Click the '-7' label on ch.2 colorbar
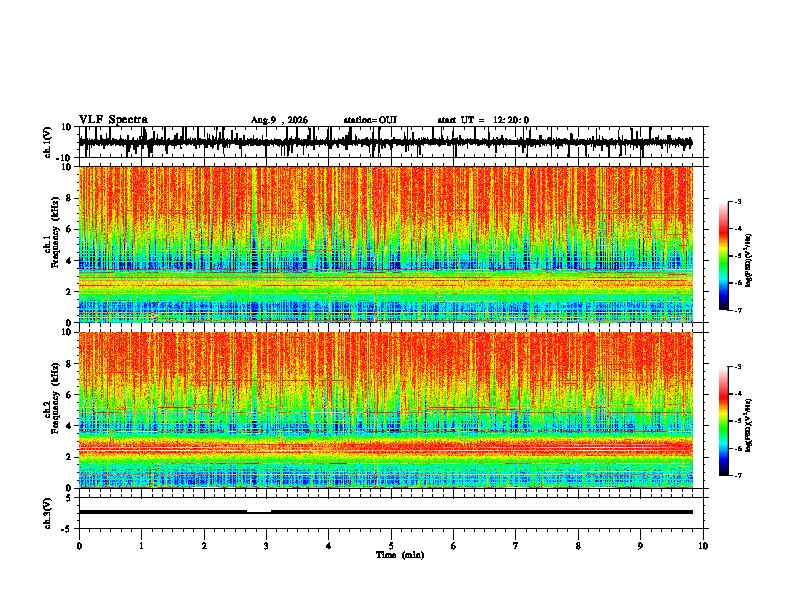This screenshot has height=612, width=792. tap(738, 476)
